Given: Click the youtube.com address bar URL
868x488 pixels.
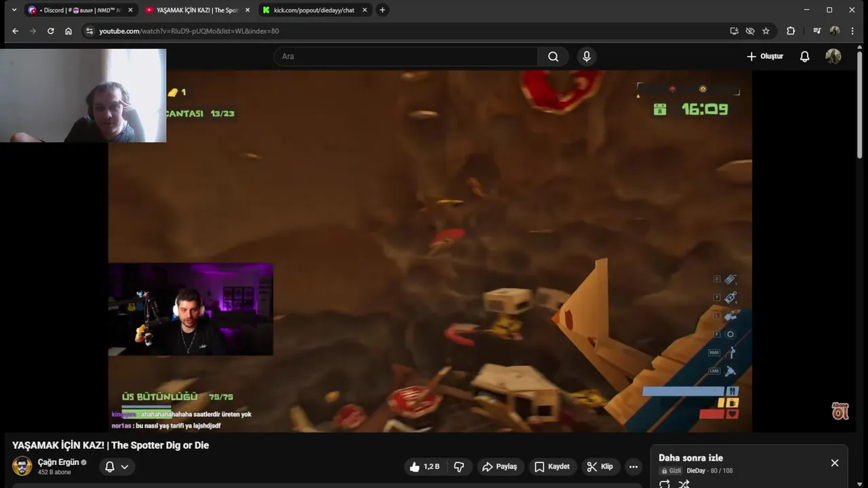Looking at the screenshot, I should (189, 31).
